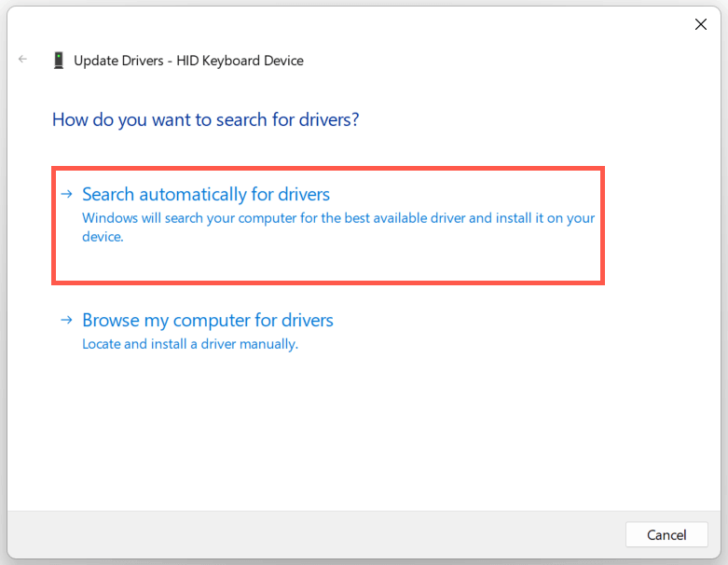
Task: Click the 'Update Drivers - HID Keyboard Device' title
Action: 190,61
